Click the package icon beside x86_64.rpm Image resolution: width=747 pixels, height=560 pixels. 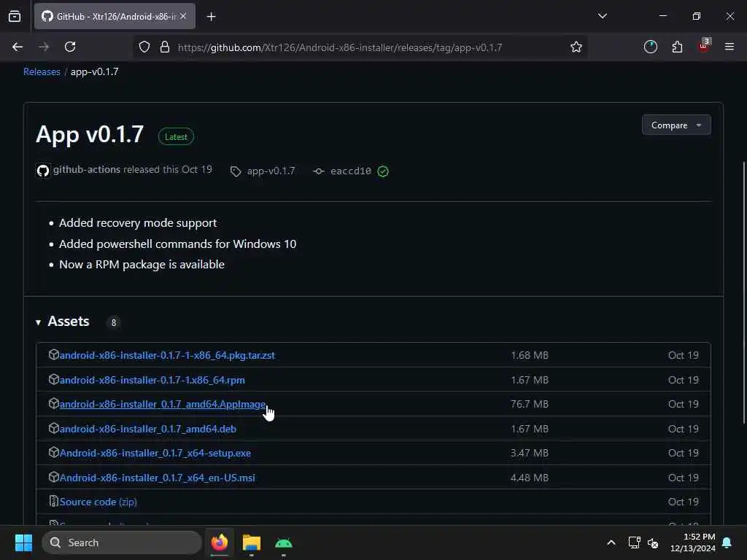[x=54, y=379]
